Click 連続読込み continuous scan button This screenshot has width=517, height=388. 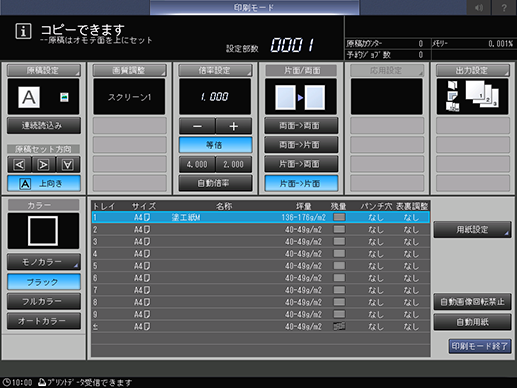click(44, 126)
